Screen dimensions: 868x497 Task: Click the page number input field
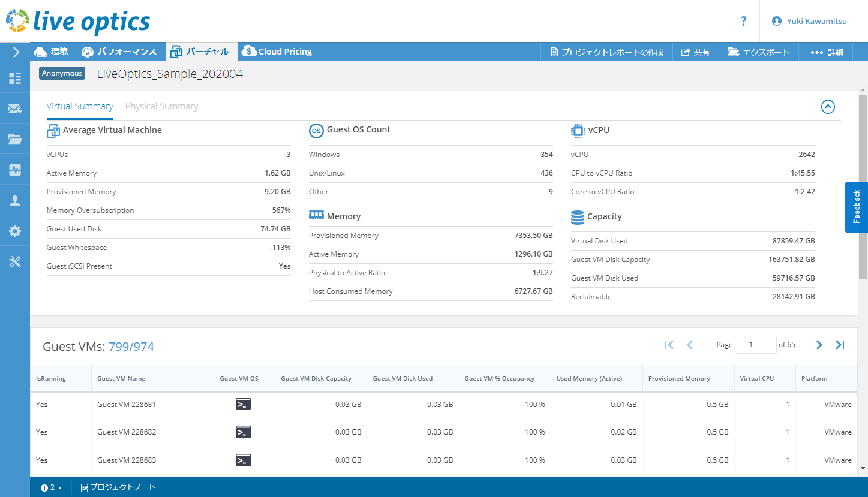pyautogui.click(x=755, y=345)
